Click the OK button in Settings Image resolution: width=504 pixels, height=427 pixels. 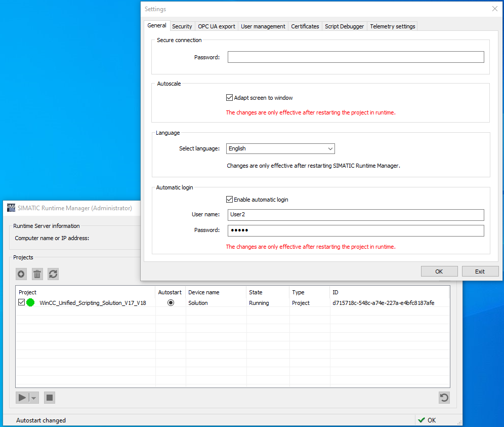click(x=439, y=271)
